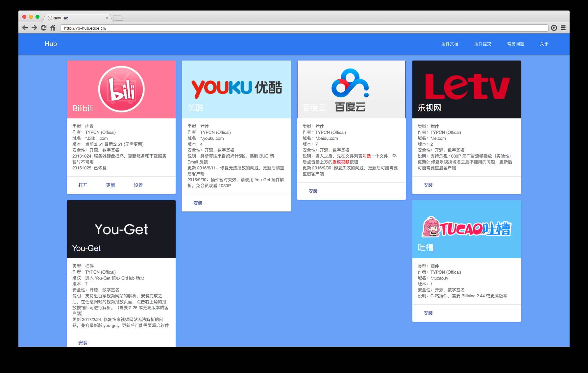The width and height of the screenshot is (588, 373).
Task: Click the play-circle icon beside the address bar
Action: (554, 28)
